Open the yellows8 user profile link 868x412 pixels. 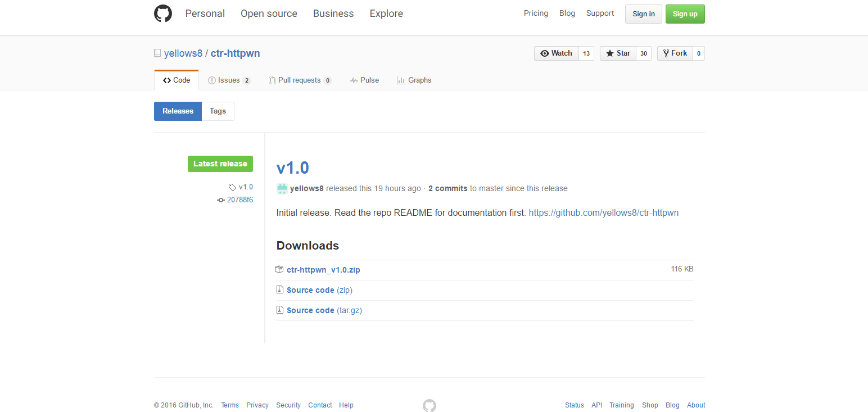coord(183,53)
